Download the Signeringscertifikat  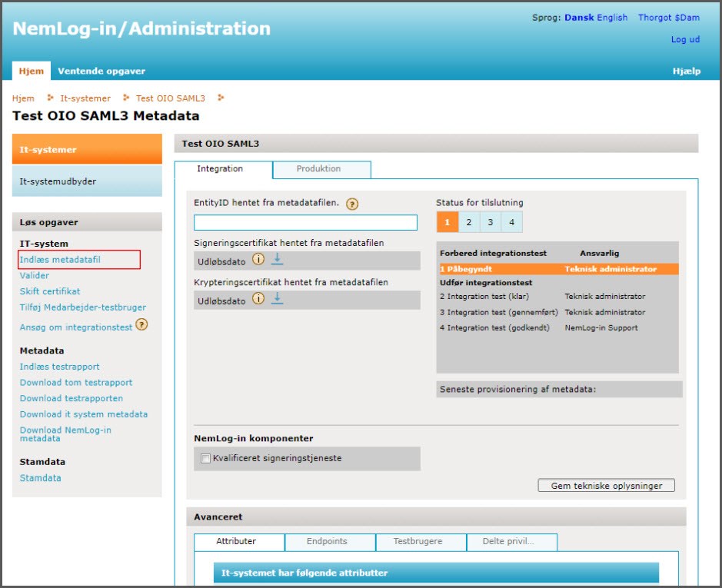coord(277,259)
